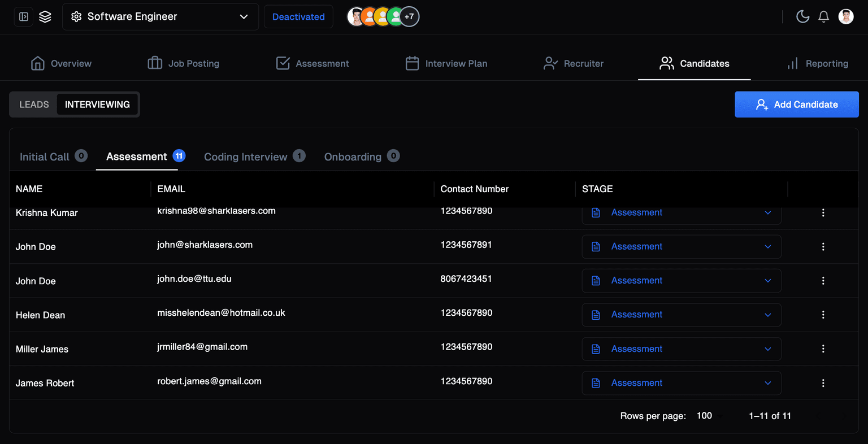The height and width of the screenshot is (444, 868).
Task: Click the Deactivated status button
Action: tap(298, 17)
